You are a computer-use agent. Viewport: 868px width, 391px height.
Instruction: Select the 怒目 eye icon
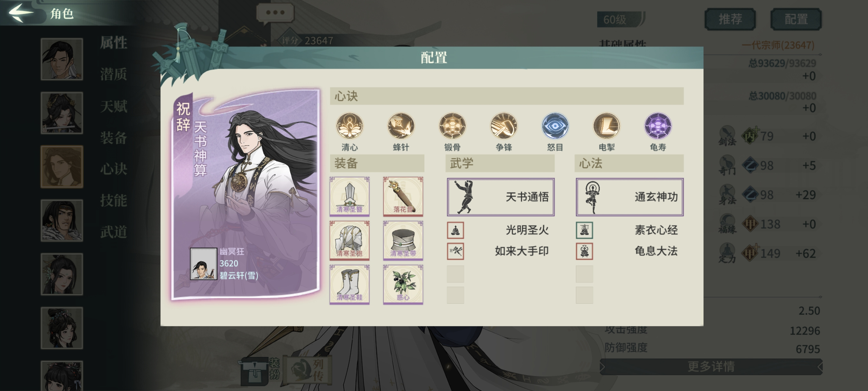point(555,126)
